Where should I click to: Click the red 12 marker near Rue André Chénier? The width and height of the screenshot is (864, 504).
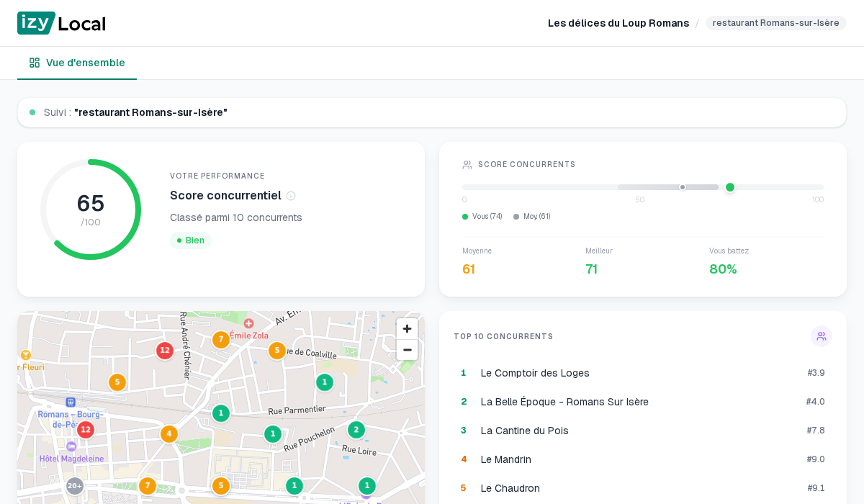click(165, 351)
